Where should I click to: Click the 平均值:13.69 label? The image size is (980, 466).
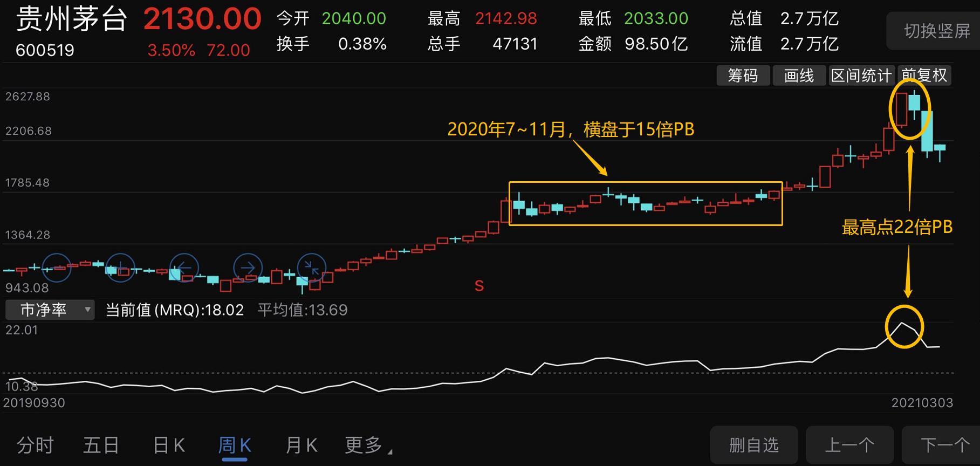(303, 310)
